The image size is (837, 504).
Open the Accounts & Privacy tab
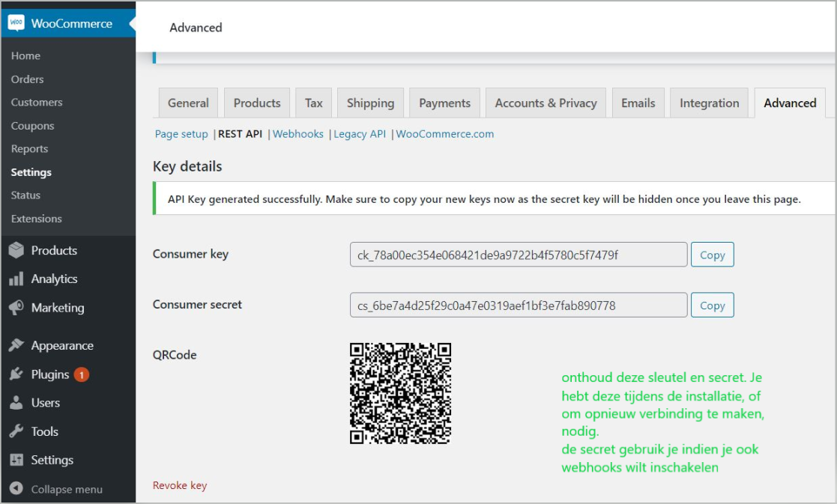tap(546, 103)
